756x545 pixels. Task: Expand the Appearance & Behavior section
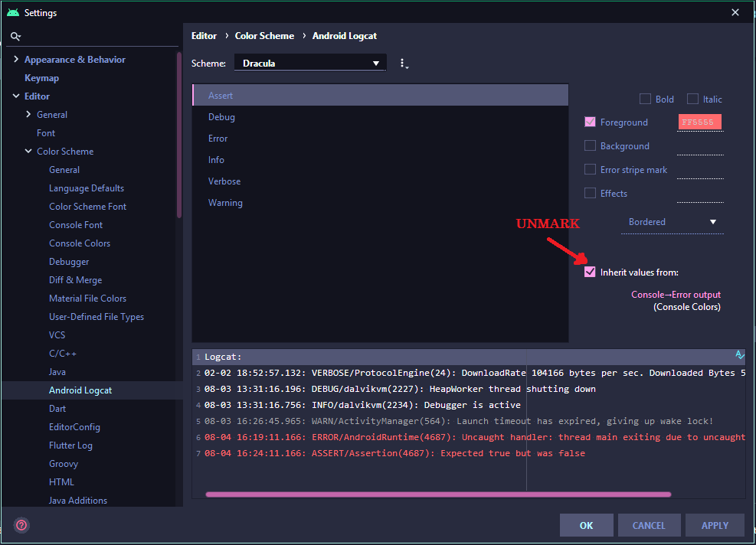coord(16,60)
